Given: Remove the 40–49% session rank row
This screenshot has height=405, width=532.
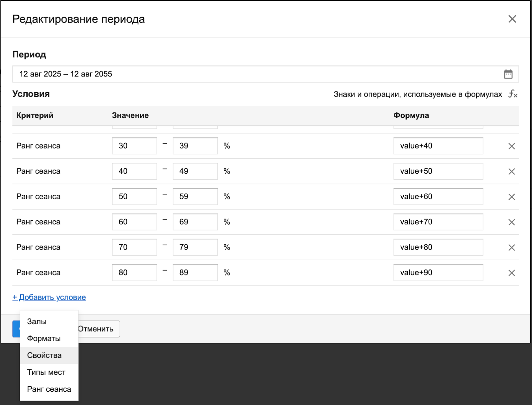Looking at the screenshot, I should click(x=511, y=171).
